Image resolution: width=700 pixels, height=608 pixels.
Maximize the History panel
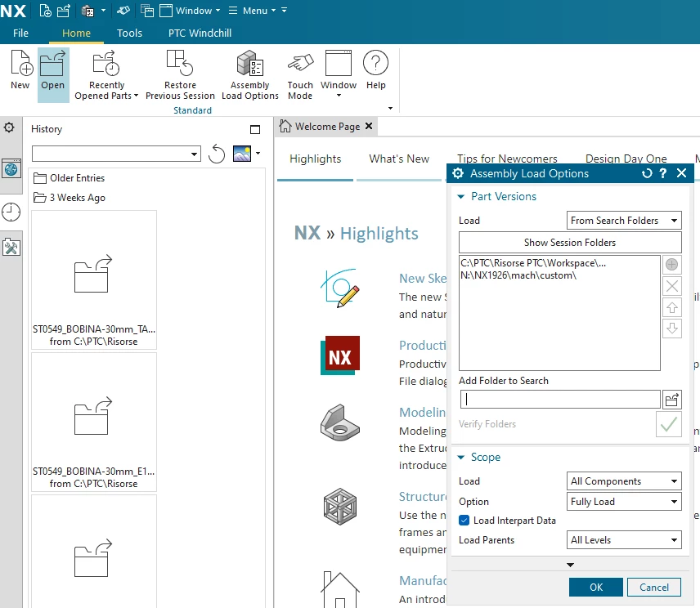[x=255, y=129]
